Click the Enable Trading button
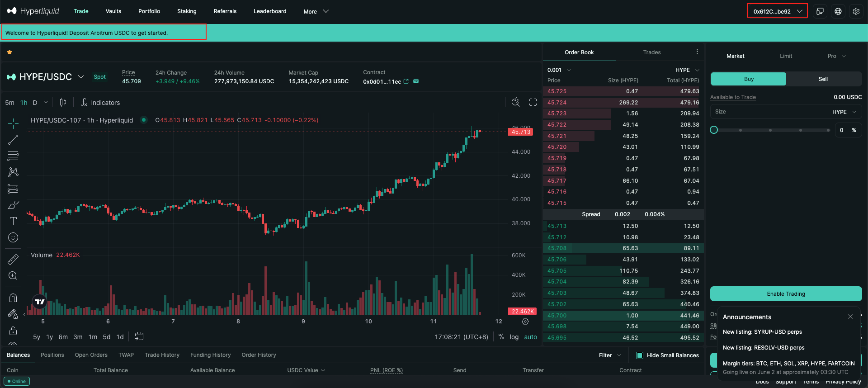Viewport: 868px width, 388px height. click(786, 294)
